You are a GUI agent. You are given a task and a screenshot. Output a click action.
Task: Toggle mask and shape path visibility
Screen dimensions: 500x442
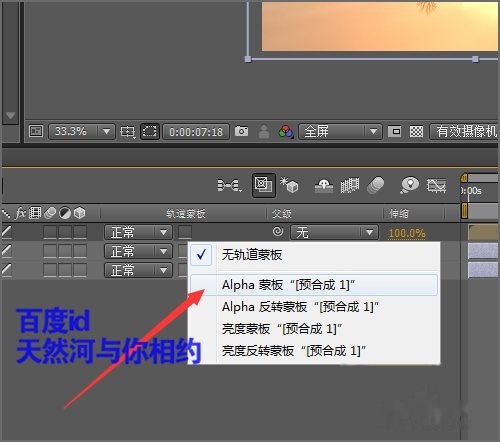(150, 131)
